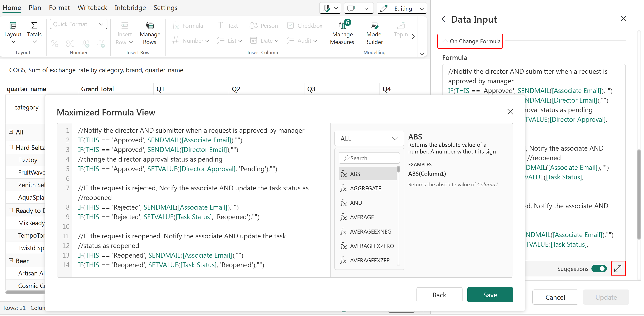This screenshot has height=316, width=644.
Task: Click the green Save button
Action: [490, 295]
